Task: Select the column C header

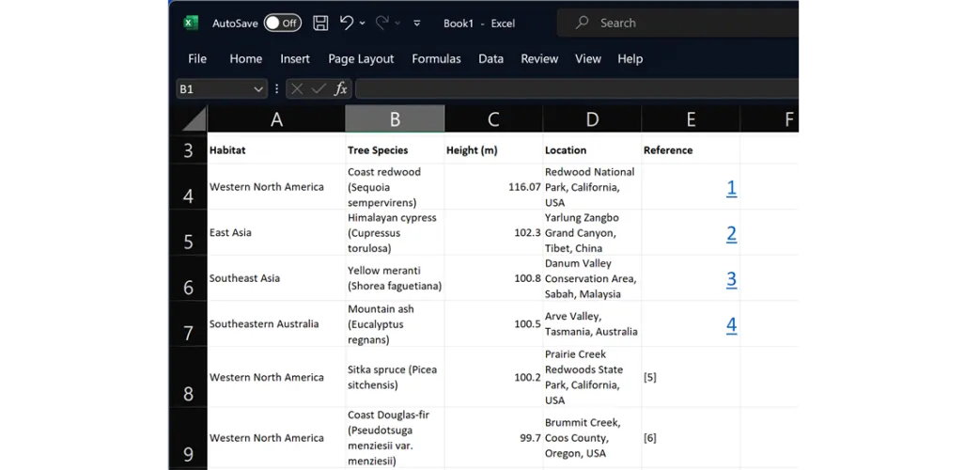Action: [x=493, y=118]
